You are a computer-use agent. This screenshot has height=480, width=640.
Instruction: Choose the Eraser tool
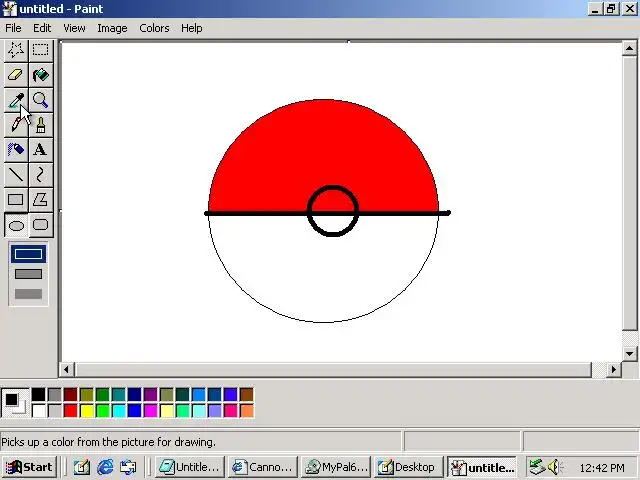click(16, 75)
